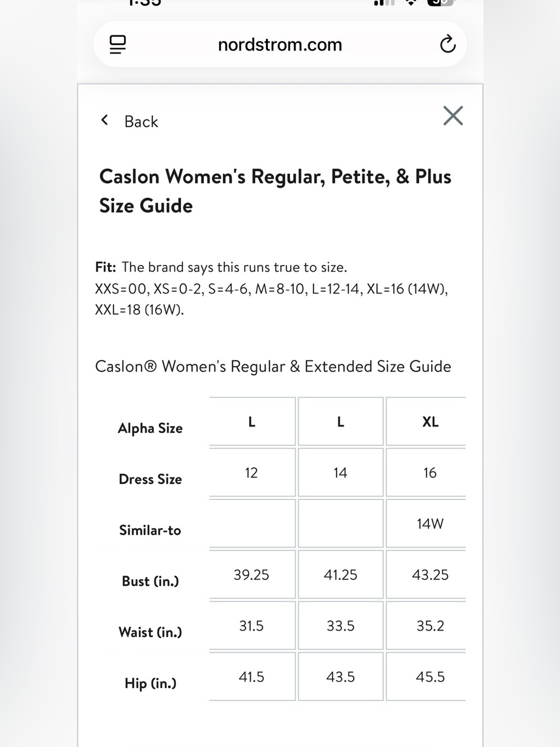Tap the reload page icon
The width and height of the screenshot is (560, 747).
(447, 44)
